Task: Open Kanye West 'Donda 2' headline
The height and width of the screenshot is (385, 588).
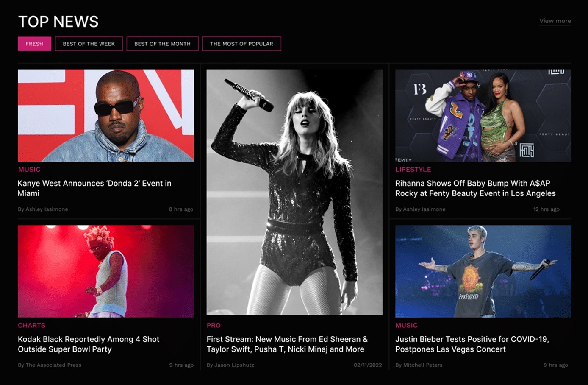Action: [x=94, y=188]
